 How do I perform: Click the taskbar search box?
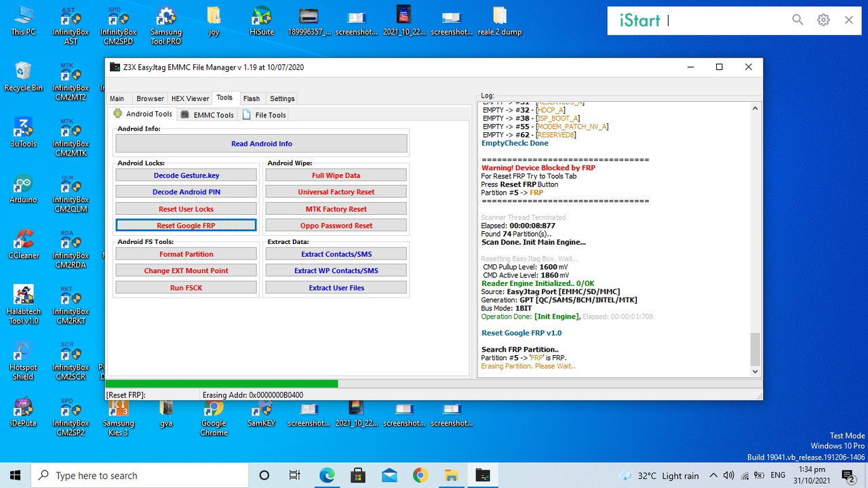pyautogui.click(x=141, y=475)
